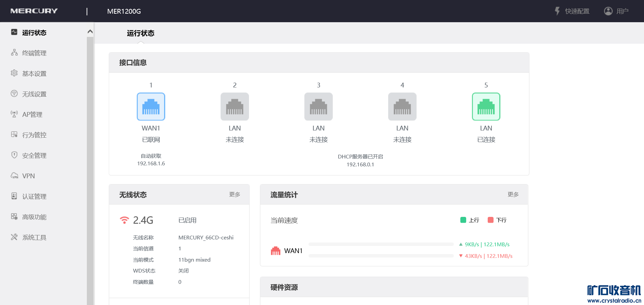Click the red 2.4G wifi icon
The height and width of the screenshot is (305, 644).
click(x=124, y=220)
